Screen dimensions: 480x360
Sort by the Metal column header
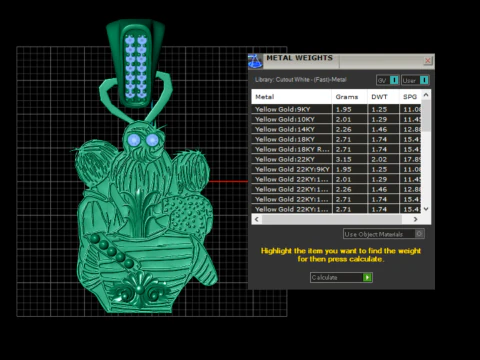pyautogui.click(x=292, y=97)
